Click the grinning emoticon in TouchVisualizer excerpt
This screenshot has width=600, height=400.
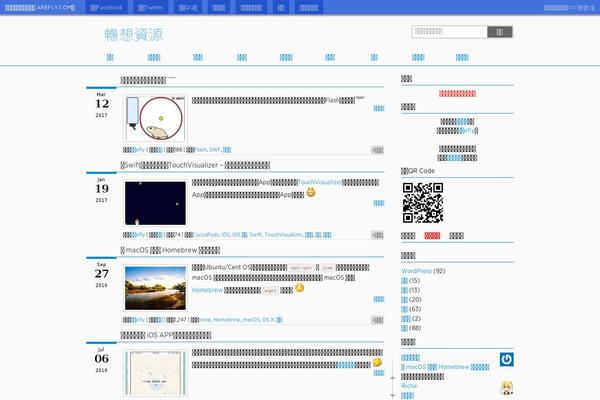click(311, 192)
